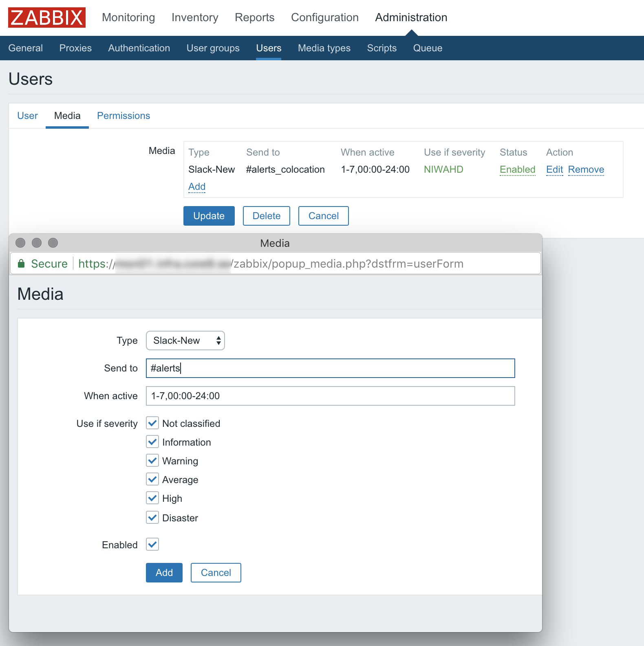Click the When active text field
This screenshot has height=646, width=644.
(x=330, y=396)
